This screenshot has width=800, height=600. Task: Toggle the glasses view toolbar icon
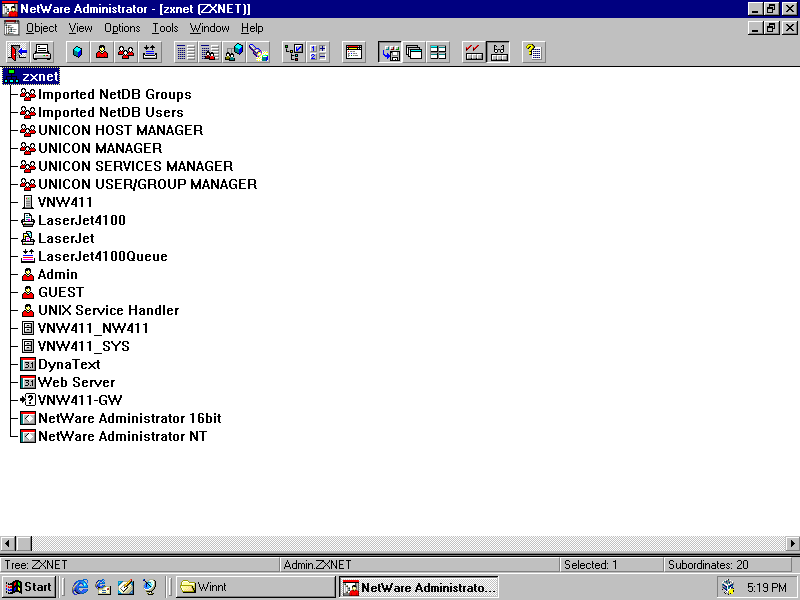point(498,52)
